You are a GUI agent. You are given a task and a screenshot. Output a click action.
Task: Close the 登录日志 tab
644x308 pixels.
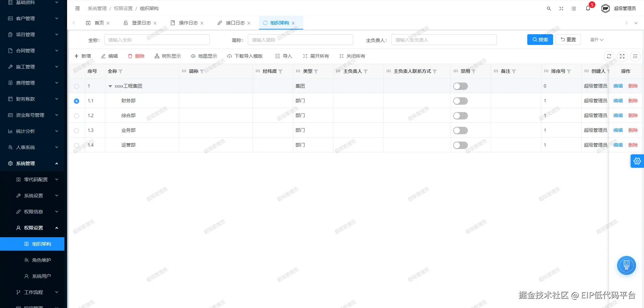(155, 23)
